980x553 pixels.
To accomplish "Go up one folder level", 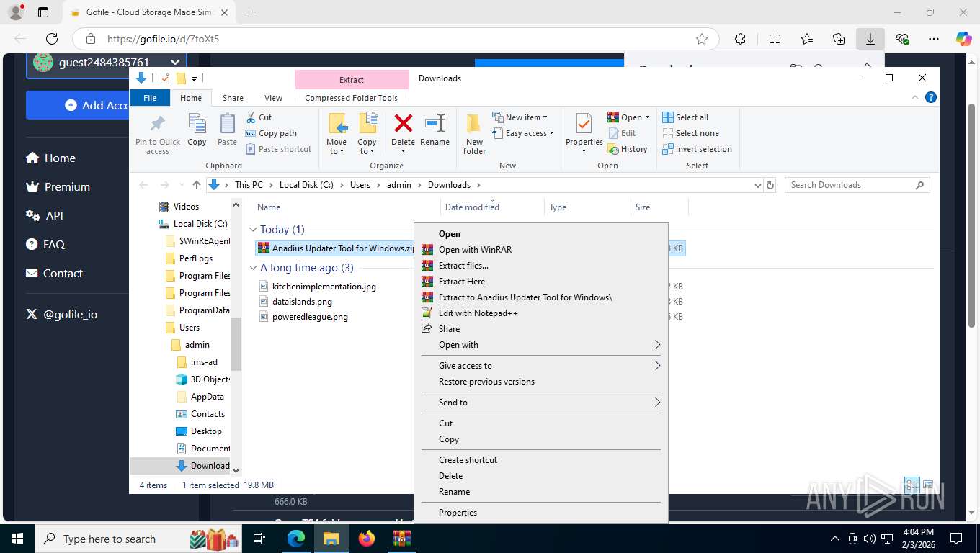I will [197, 185].
